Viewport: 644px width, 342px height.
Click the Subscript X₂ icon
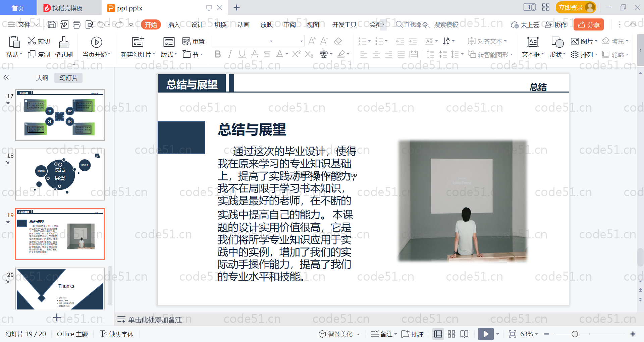pos(309,54)
